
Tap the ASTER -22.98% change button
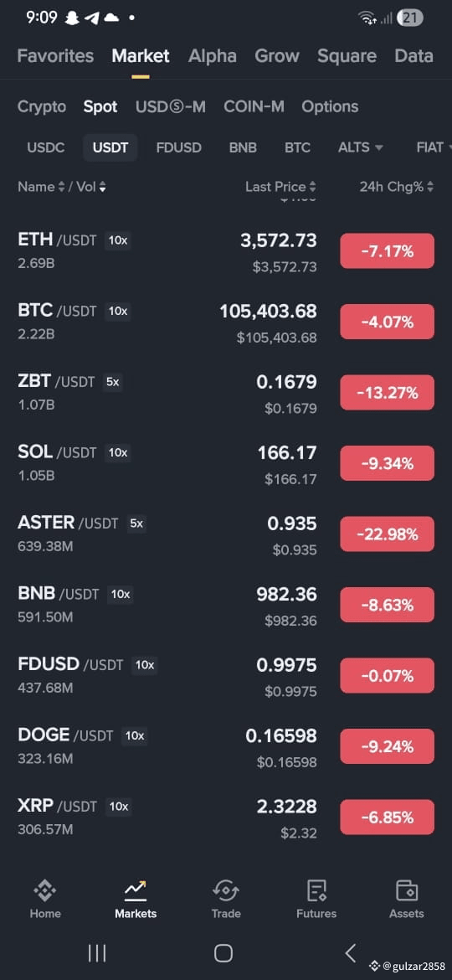387,534
